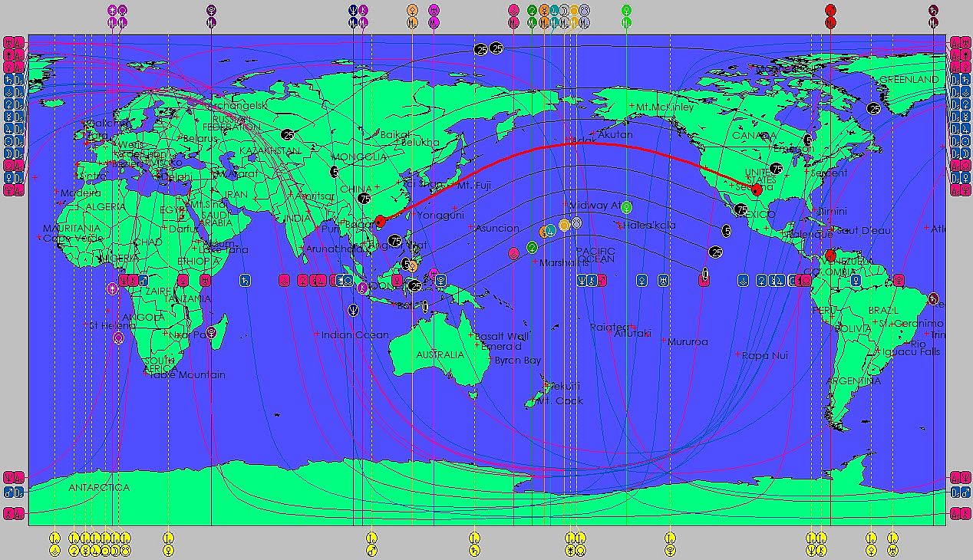Click the blue Saturn DS marker on the right edge
973x560 pixels.
tap(961, 80)
